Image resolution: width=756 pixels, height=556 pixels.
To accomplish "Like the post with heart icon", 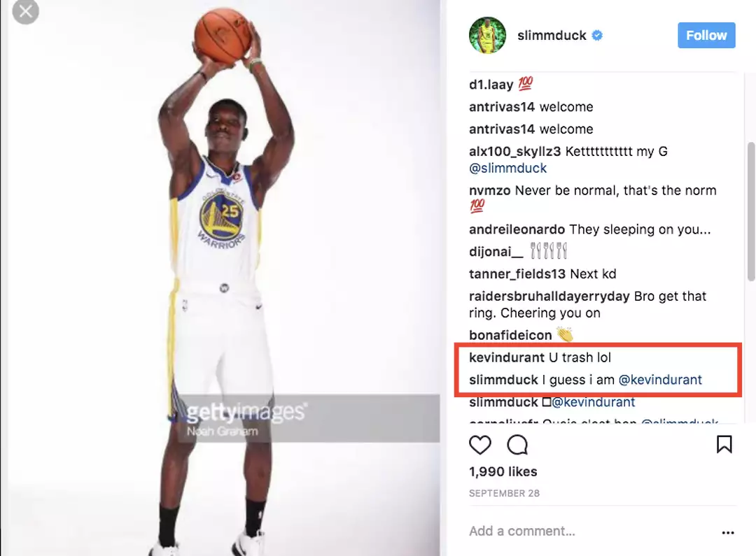I will [x=480, y=445].
